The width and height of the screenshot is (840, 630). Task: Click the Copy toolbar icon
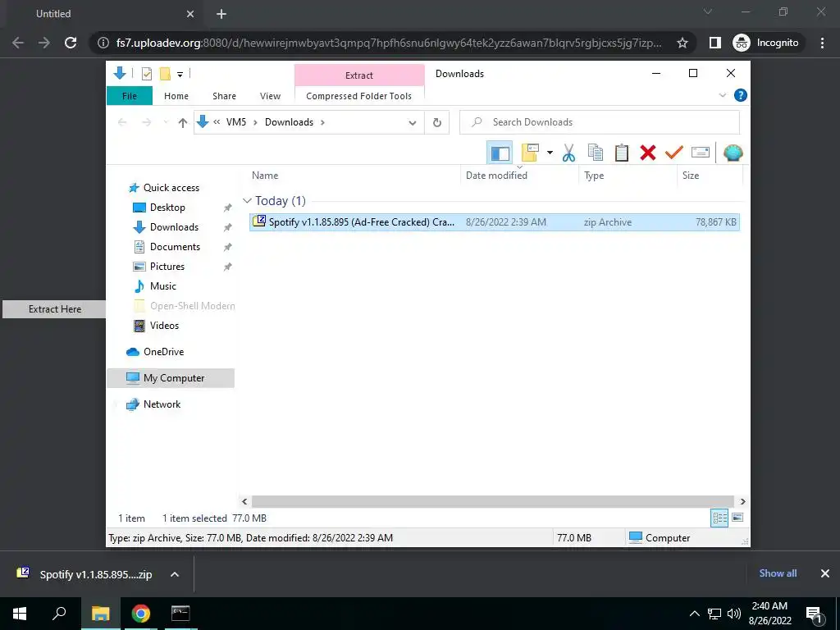(x=596, y=153)
